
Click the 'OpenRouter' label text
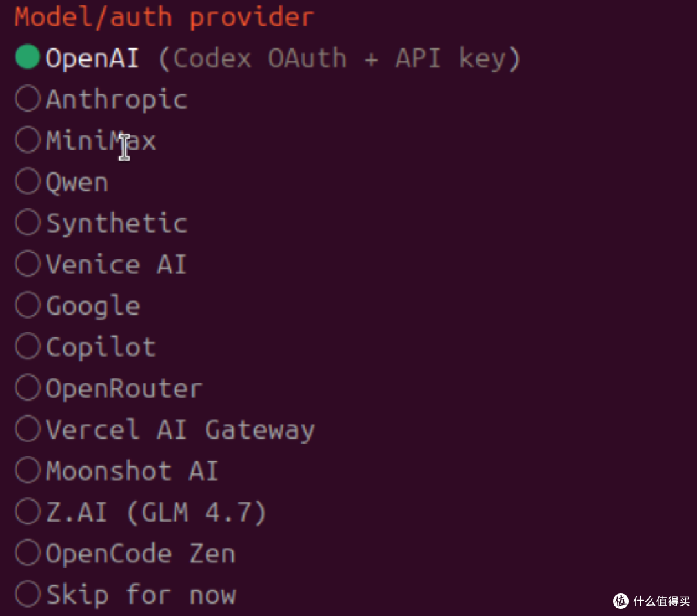(124, 388)
